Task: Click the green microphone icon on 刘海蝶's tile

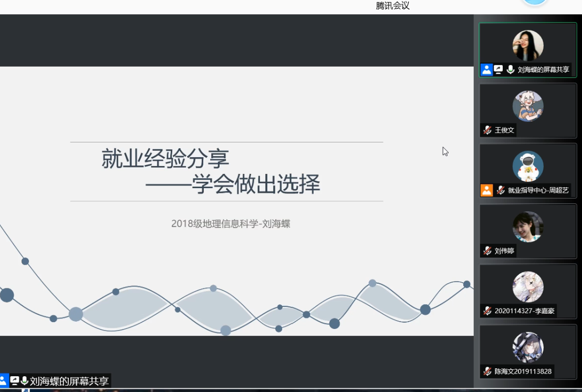Action: point(510,69)
